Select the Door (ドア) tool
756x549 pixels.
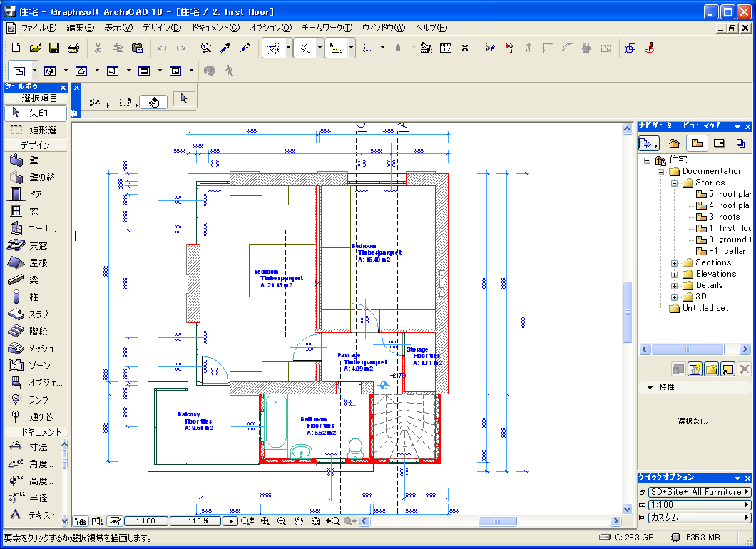point(34,195)
